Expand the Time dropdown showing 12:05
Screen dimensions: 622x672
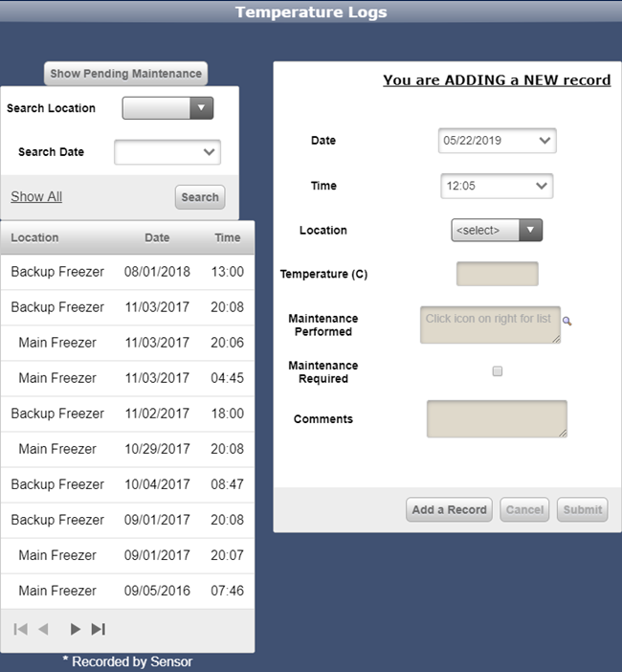(497, 186)
